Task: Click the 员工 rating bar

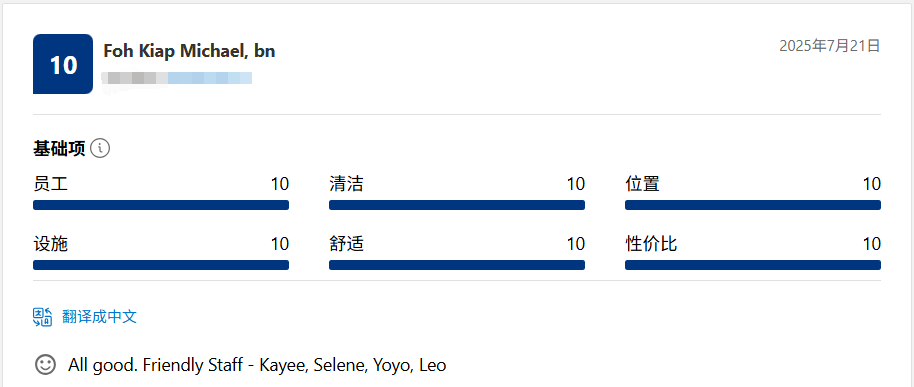Action: coord(161,205)
